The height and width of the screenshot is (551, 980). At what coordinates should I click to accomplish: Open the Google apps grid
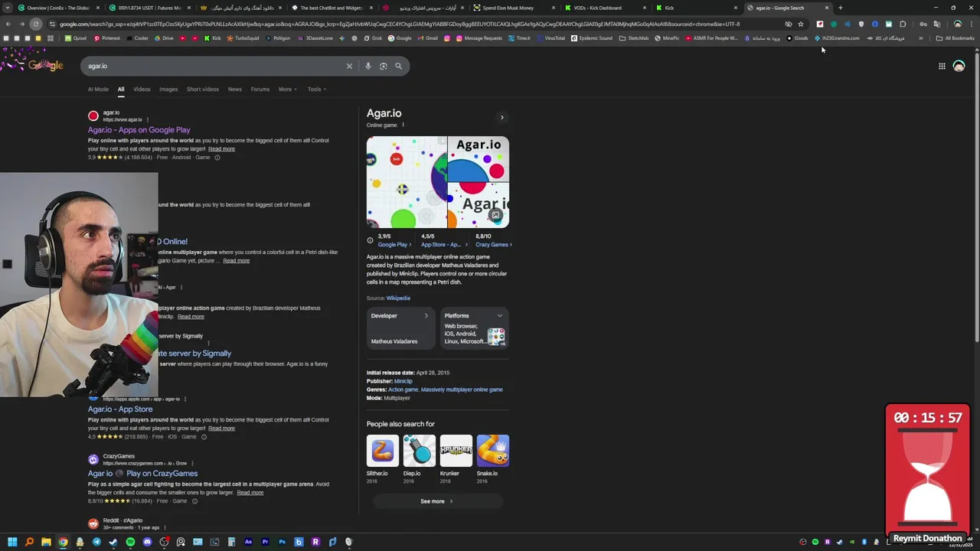click(x=942, y=66)
